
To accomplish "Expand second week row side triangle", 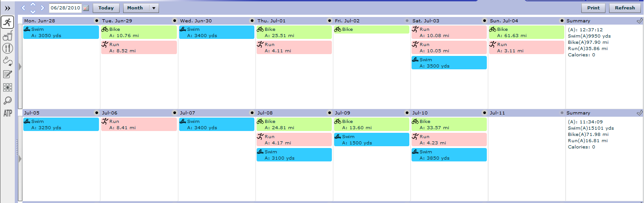I will coord(20,158).
